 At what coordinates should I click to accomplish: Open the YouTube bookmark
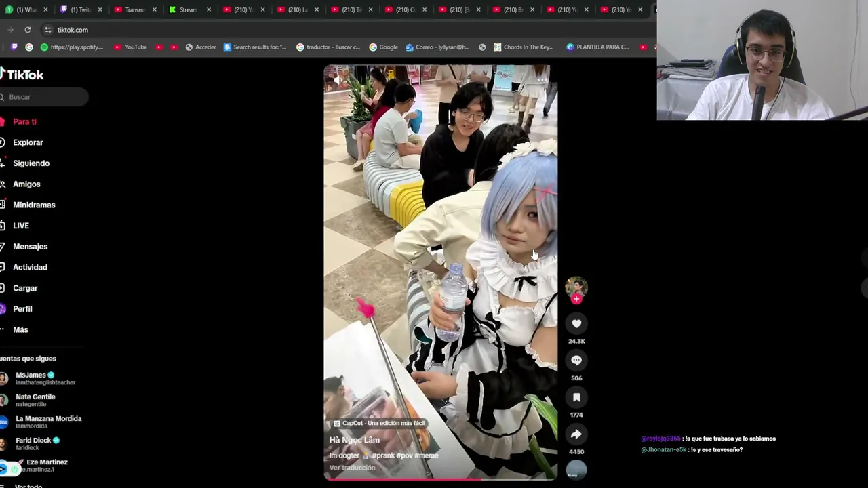pyautogui.click(x=130, y=47)
